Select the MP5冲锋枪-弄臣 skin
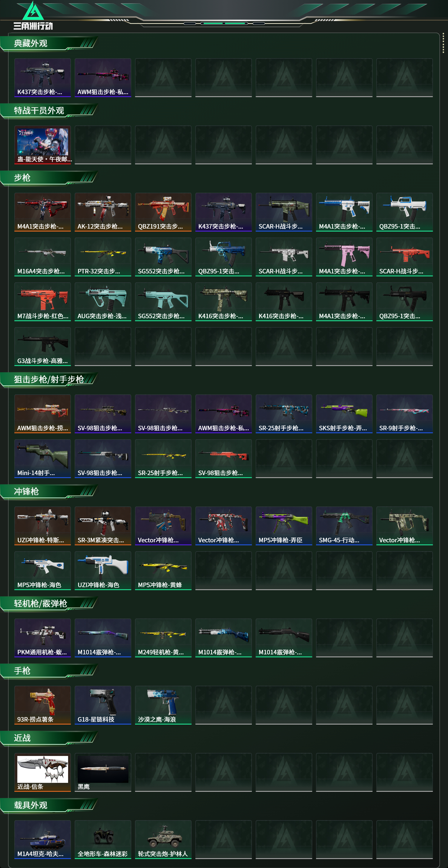Viewport: 448px width, 868px height. pos(284,526)
